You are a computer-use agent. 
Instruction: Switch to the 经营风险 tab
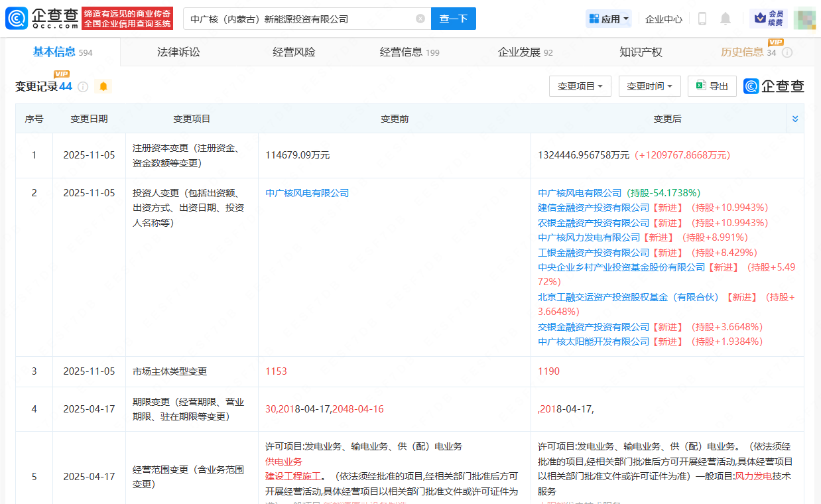294,52
